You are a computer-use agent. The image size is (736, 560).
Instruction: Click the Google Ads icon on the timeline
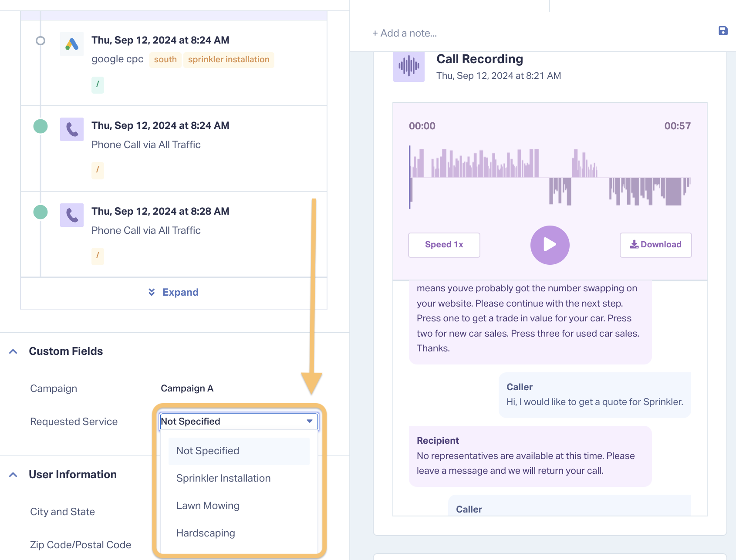click(x=72, y=44)
